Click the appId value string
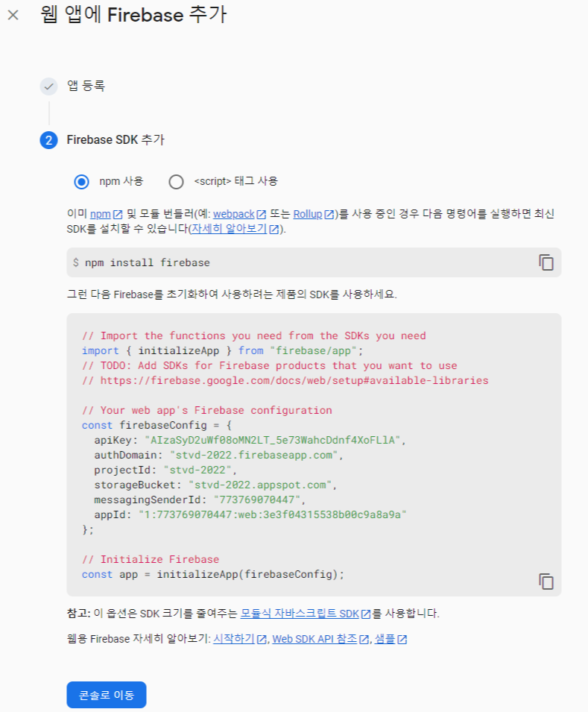Screen dimensions: 588x712 (x=273, y=514)
